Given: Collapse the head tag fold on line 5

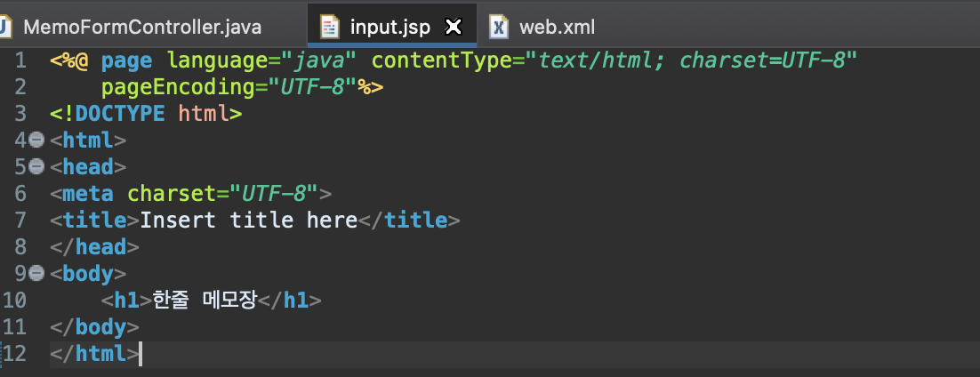Looking at the screenshot, I should (x=36, y=167).
